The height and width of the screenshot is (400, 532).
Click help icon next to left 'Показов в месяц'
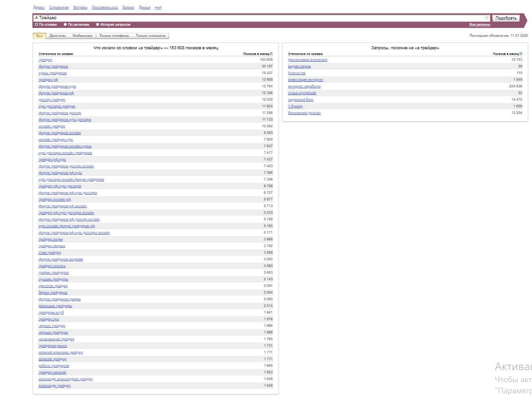[272, 54]
